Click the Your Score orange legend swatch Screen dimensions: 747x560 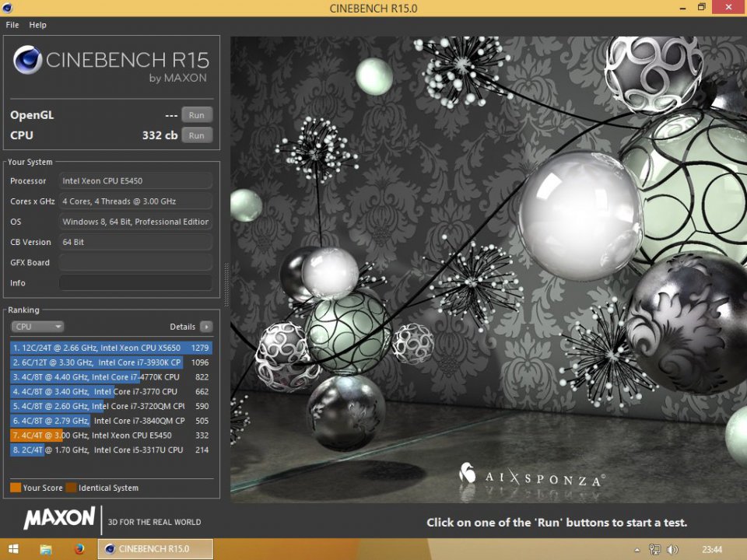tap(16, 488)
